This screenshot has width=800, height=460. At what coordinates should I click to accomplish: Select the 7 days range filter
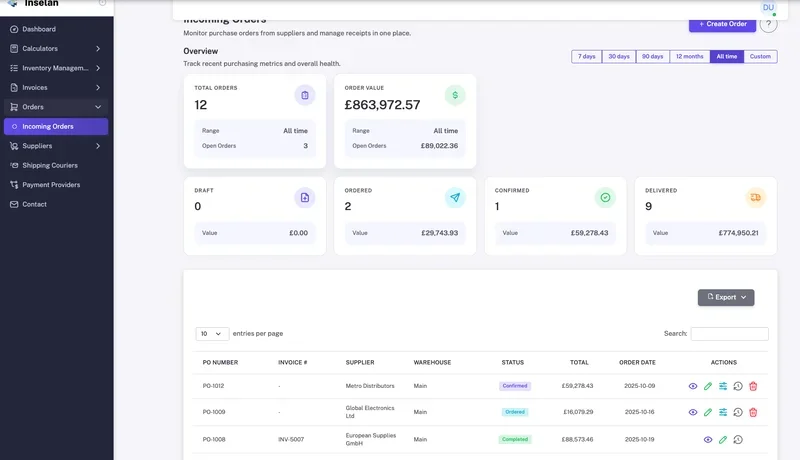pos(587,57)
